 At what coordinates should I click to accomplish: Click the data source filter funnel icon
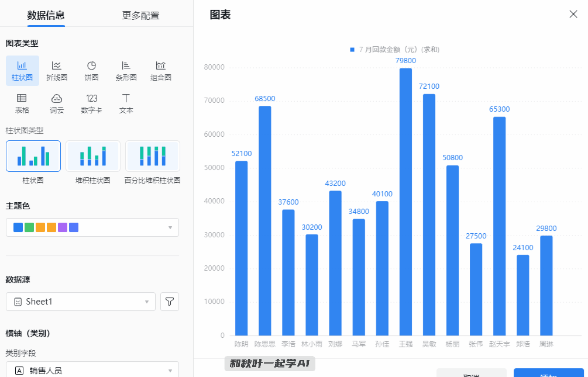pos(170,302)
